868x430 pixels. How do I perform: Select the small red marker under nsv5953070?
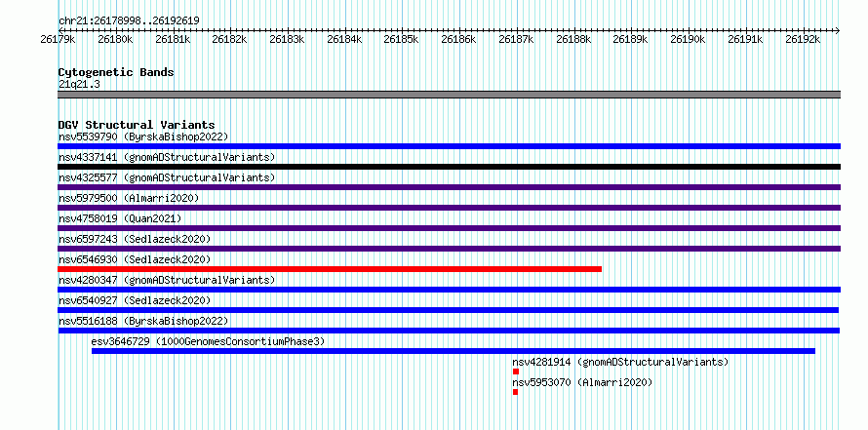coord(515,392)
